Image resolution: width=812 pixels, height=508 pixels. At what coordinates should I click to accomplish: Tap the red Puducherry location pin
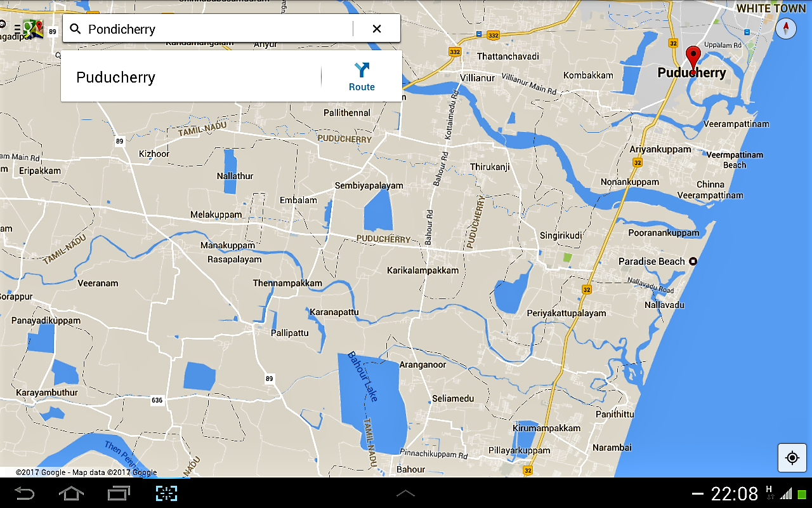point(693,57)
